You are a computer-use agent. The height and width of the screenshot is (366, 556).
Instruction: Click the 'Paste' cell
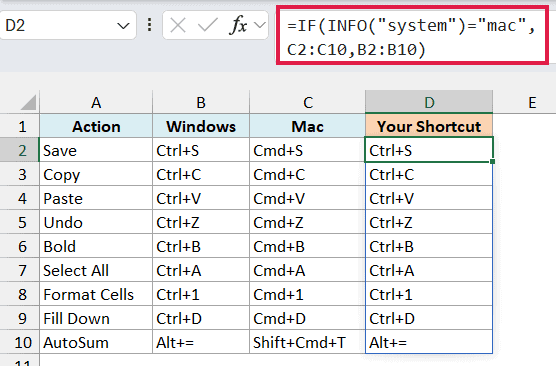click(96, 198)
